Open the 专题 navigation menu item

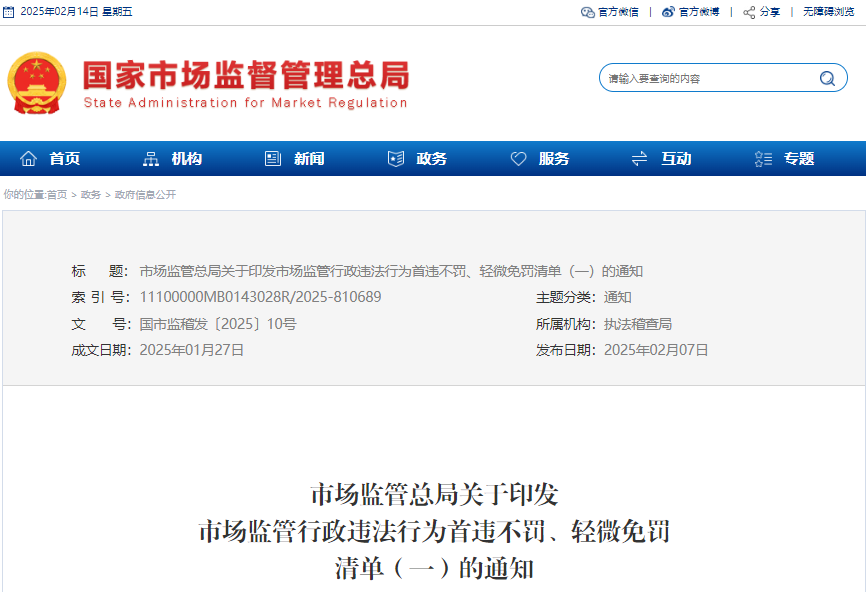coord(799,159)
